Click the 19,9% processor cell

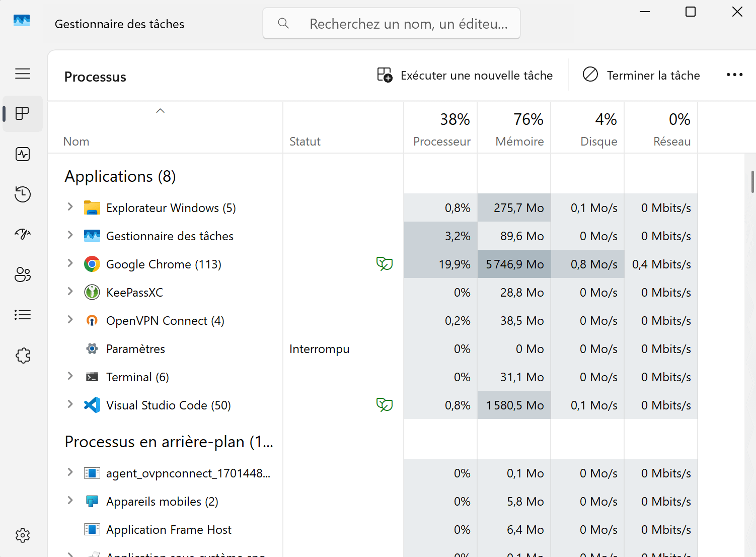440,264
